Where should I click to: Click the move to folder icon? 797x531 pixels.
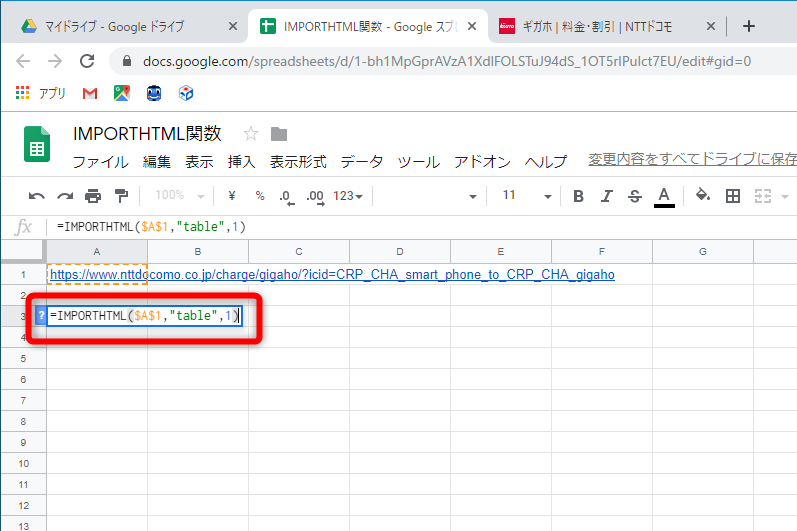point(279,134)
